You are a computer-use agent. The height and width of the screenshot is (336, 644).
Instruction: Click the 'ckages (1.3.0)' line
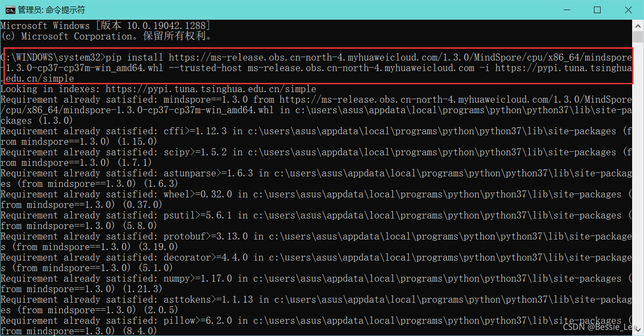[x=37, y=120]
